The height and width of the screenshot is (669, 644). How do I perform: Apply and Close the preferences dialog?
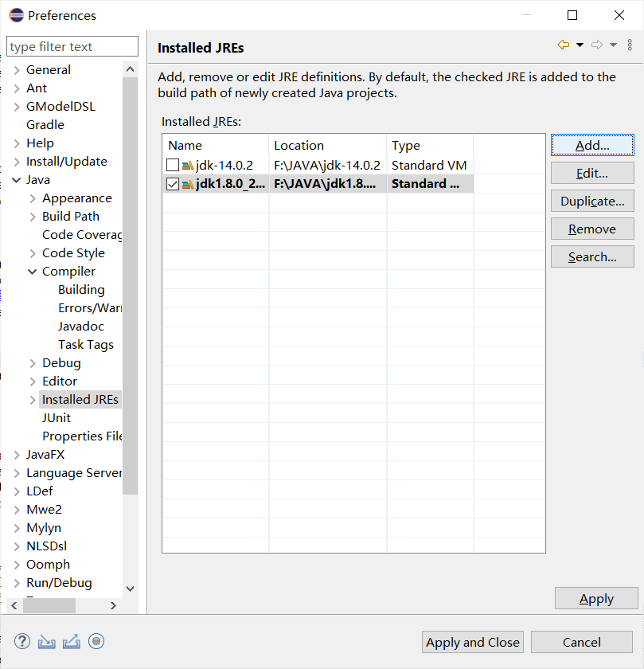(472, 642)
